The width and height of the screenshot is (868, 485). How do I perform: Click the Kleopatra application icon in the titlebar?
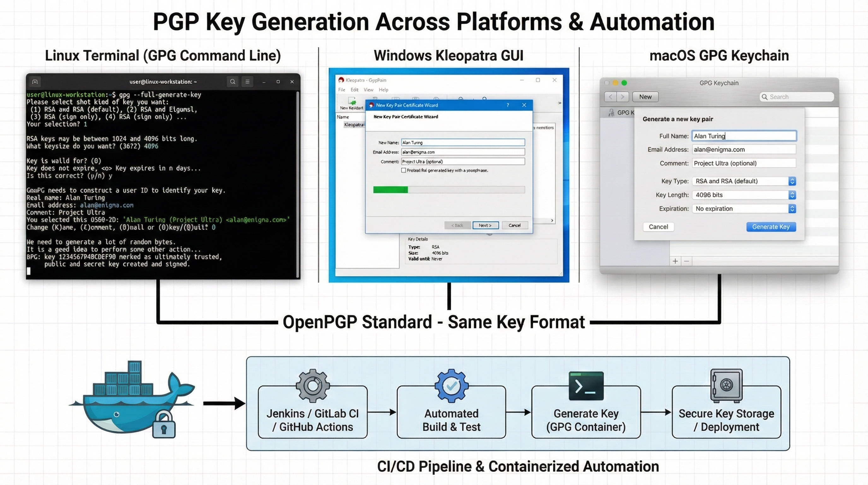click(x=341, y=80)
